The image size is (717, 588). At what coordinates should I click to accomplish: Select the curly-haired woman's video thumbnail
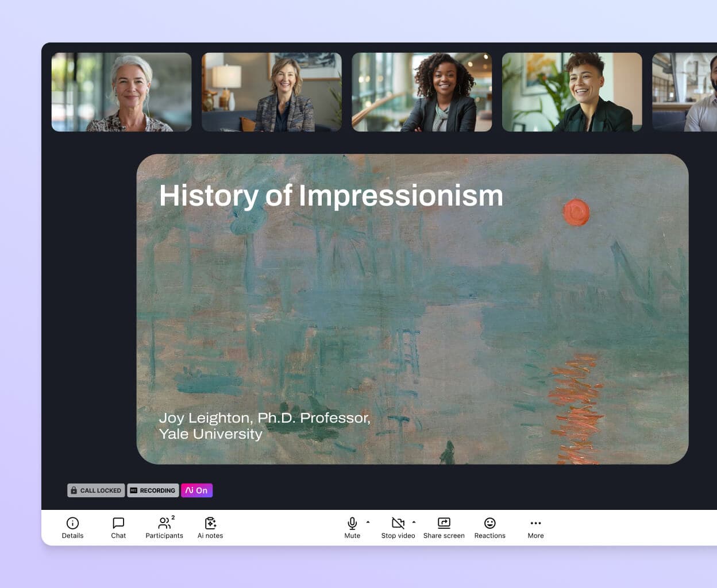422,92
